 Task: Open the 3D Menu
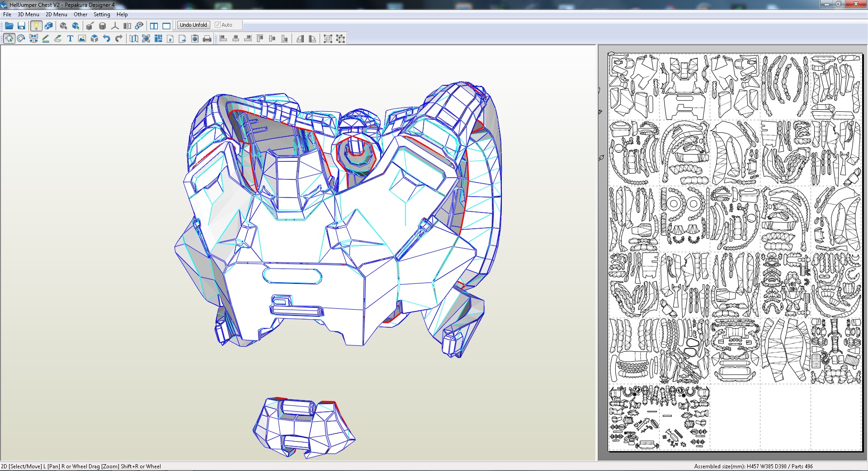(28, 14)
